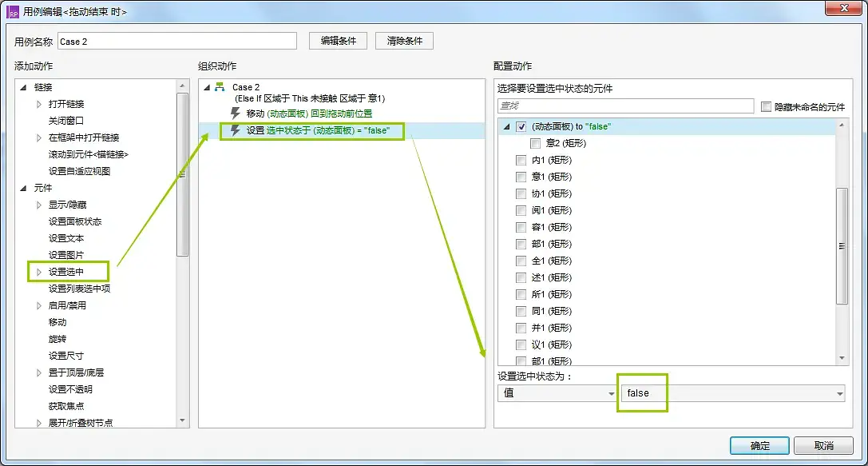The width and height of the screenshot is (868, 466).
Task: Click the 清除条件 button
Action: point(404,41)
